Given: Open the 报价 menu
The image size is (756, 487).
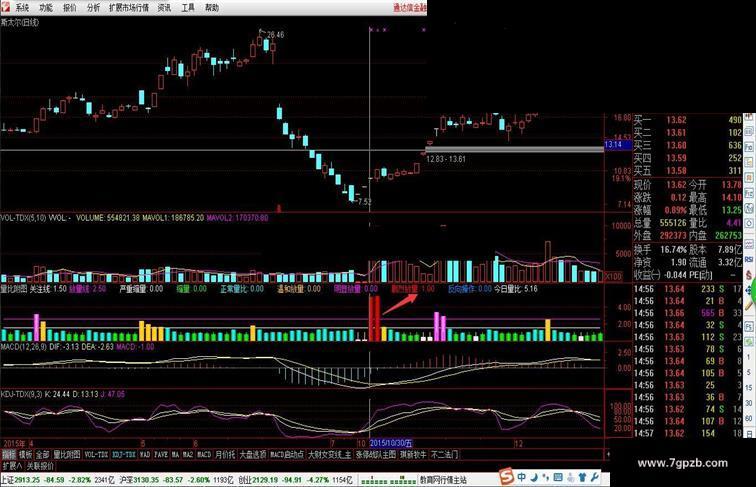Looking at the screenshot, I should pyautogui.click(x=70, y=7).
